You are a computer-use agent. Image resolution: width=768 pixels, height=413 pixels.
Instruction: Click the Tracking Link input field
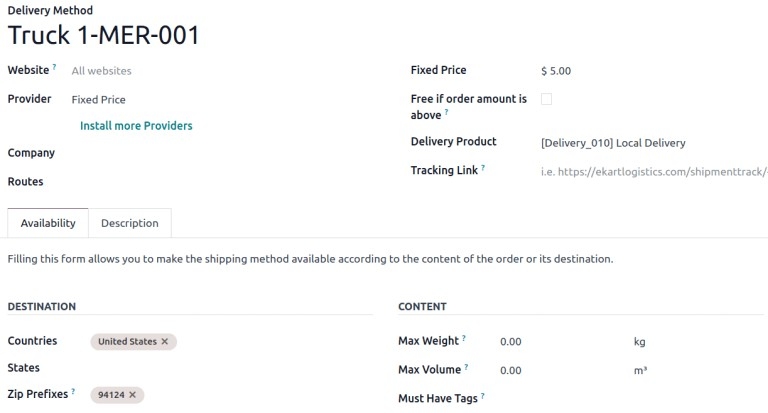pos(652,172)
